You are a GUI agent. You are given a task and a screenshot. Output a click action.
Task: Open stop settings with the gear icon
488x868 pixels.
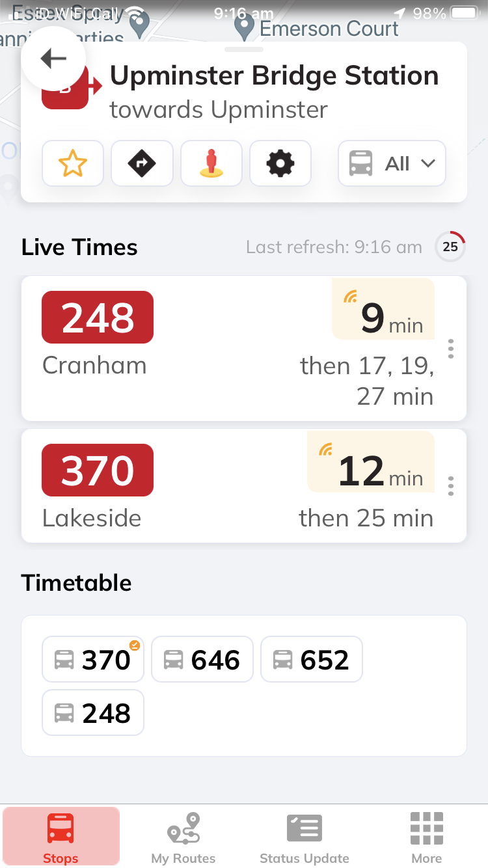pos(280,163)
